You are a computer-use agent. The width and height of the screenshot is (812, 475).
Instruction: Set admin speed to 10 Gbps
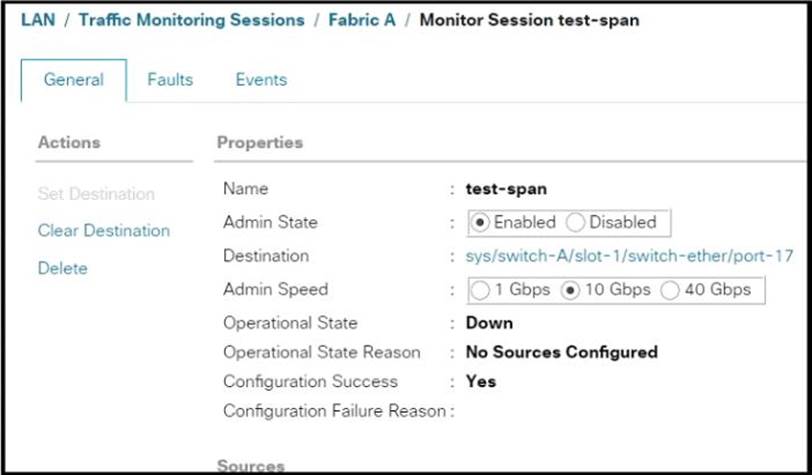pos(572,290)
